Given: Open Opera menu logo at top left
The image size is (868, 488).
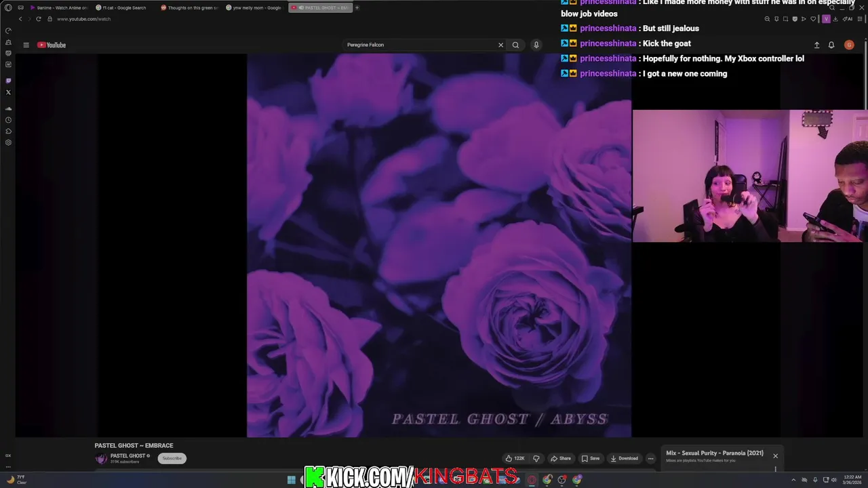Looking at the screenshot, I should coord(9,7).
